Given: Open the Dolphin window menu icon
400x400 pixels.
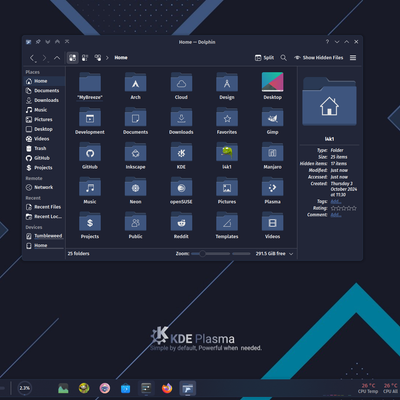Looking at the screenshot, I should (29, 42).
